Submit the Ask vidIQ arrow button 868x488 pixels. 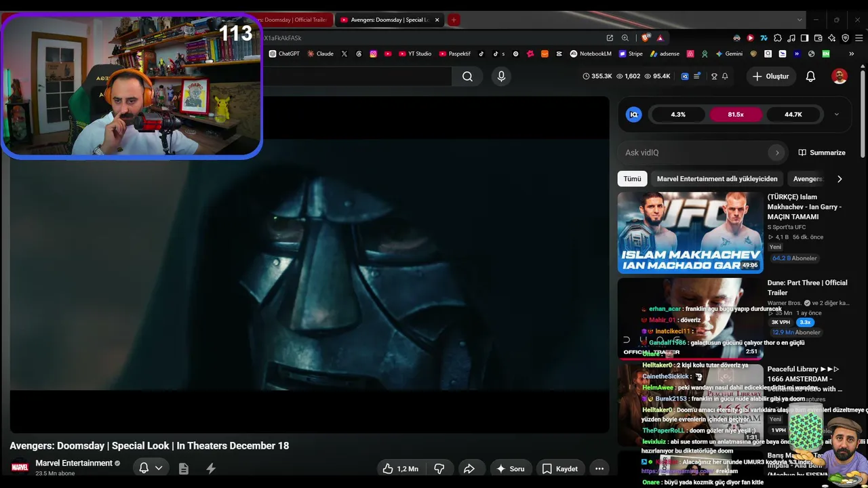[x=777, y=152]
